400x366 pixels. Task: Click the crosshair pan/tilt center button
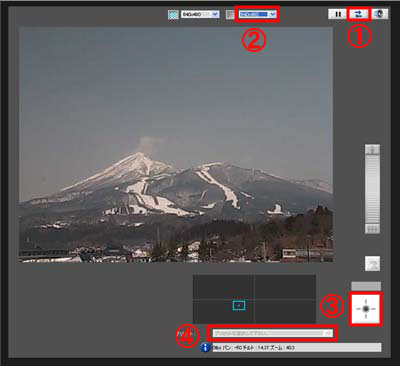click(x=366, y=309)
